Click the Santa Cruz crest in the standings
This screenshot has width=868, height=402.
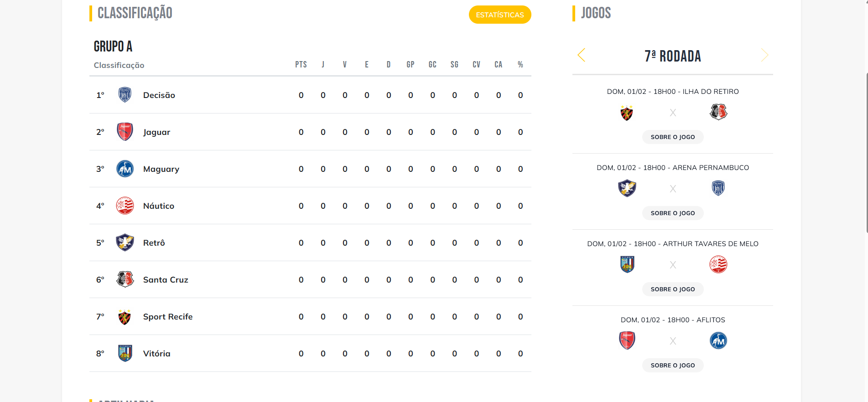[x=125, y=279]
